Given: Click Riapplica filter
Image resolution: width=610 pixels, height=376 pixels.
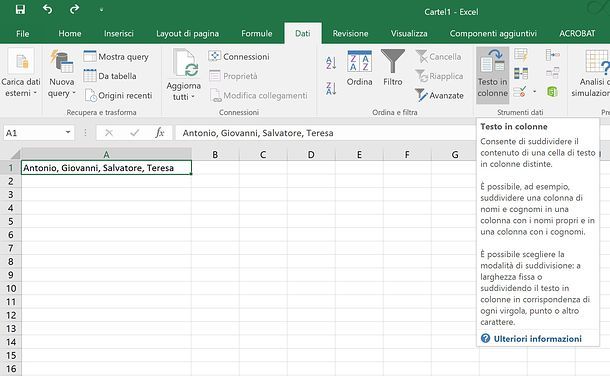Looking at the screenshot, I should click(439, 76).
